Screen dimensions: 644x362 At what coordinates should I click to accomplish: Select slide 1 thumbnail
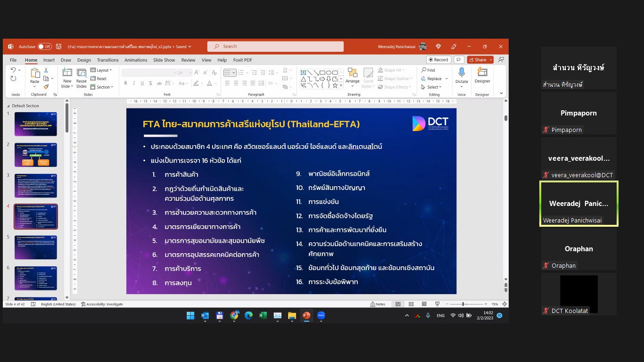(36, 124)
